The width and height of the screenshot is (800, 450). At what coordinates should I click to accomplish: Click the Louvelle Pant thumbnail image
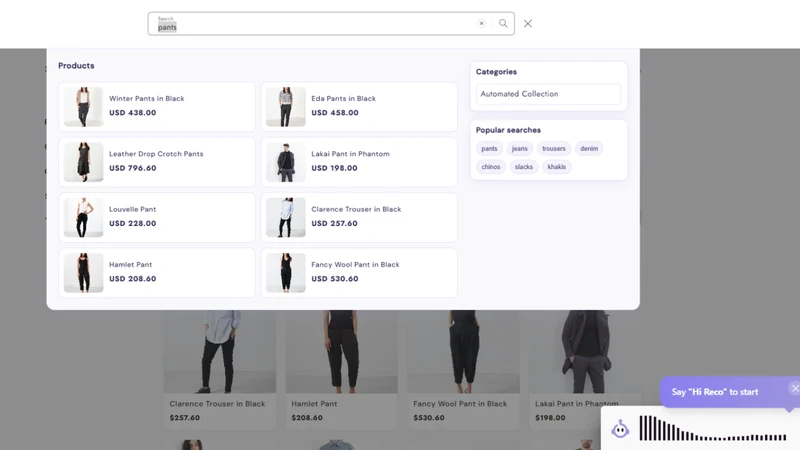(84, 217)
